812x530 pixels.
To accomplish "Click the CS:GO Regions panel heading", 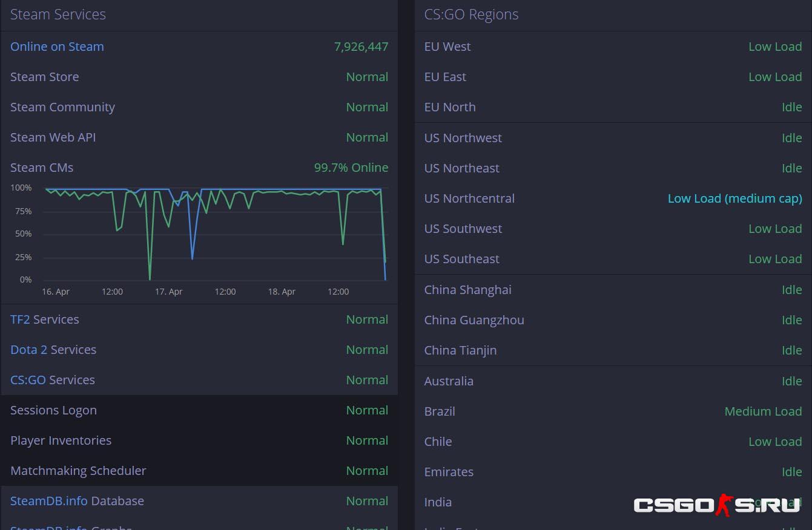I will [x=471, y=15].
